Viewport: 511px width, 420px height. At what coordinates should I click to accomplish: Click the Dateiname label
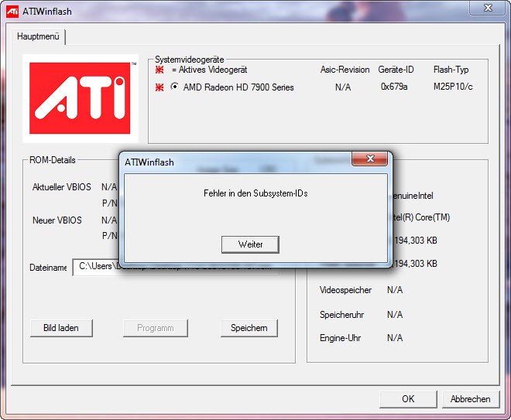click(x=48, y=268)
